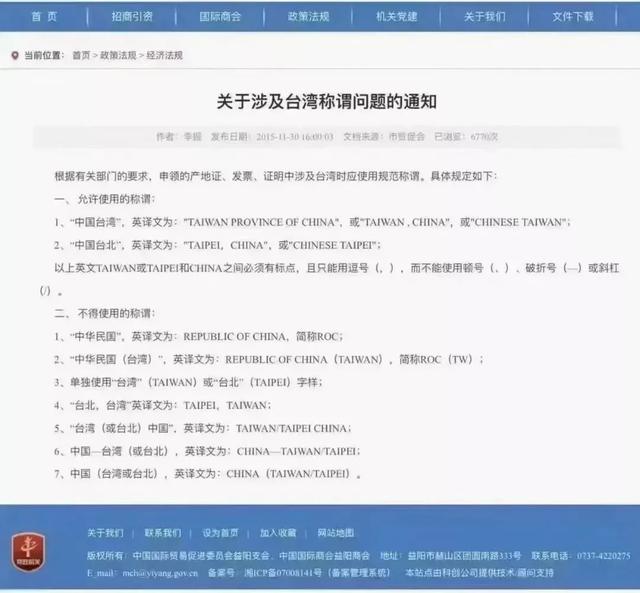Open the 政策法规 navigation tab
The width and height of the screenshot is (640, 593).
tap(309, 17)
